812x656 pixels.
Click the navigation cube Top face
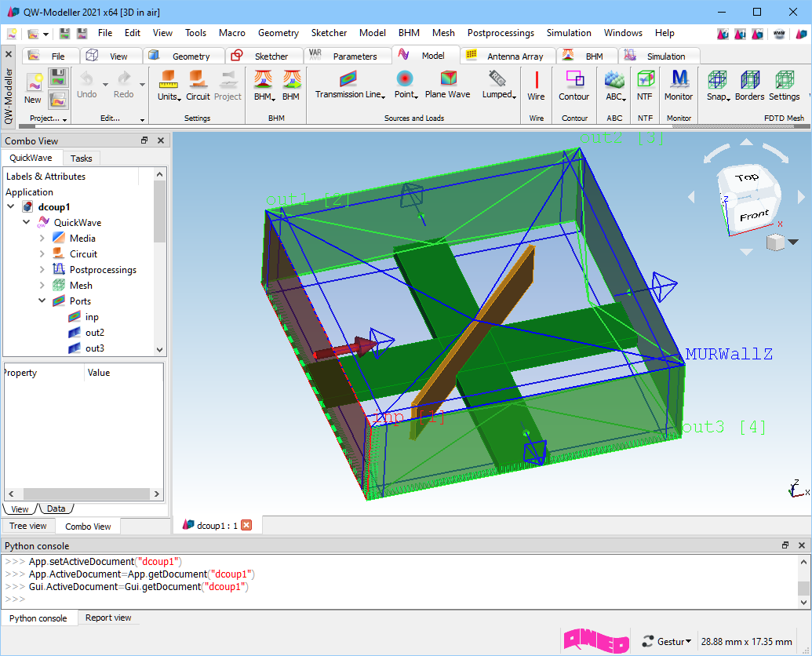pyautogui.click(x=747, y=179)
